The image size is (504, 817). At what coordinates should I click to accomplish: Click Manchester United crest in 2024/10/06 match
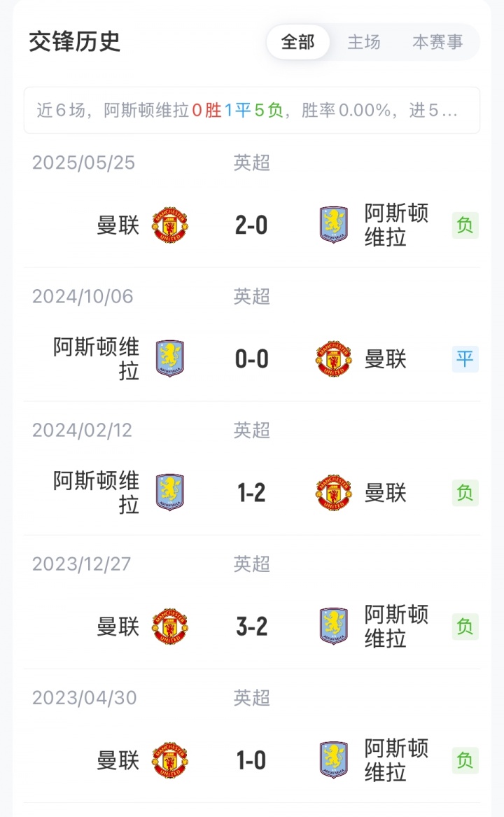coord(333,358)
